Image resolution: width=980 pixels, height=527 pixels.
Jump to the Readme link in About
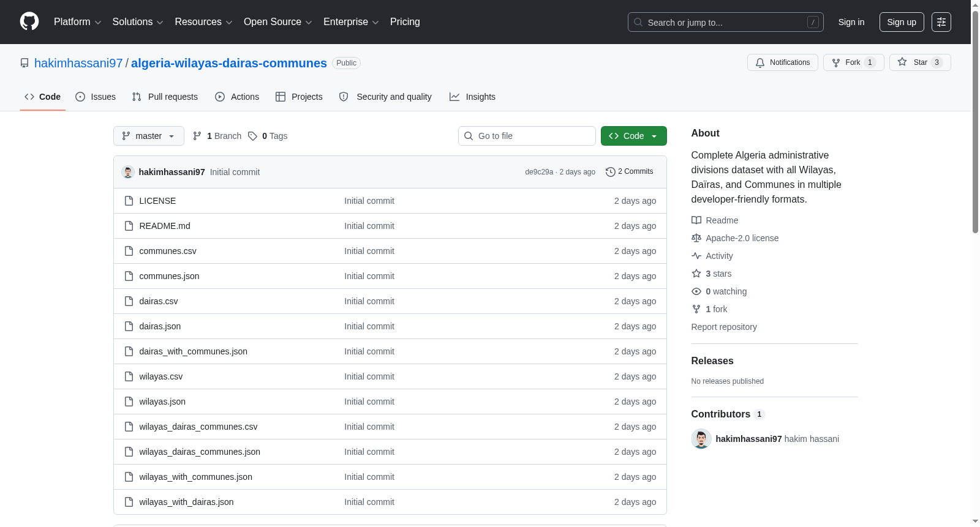[715, 220]
